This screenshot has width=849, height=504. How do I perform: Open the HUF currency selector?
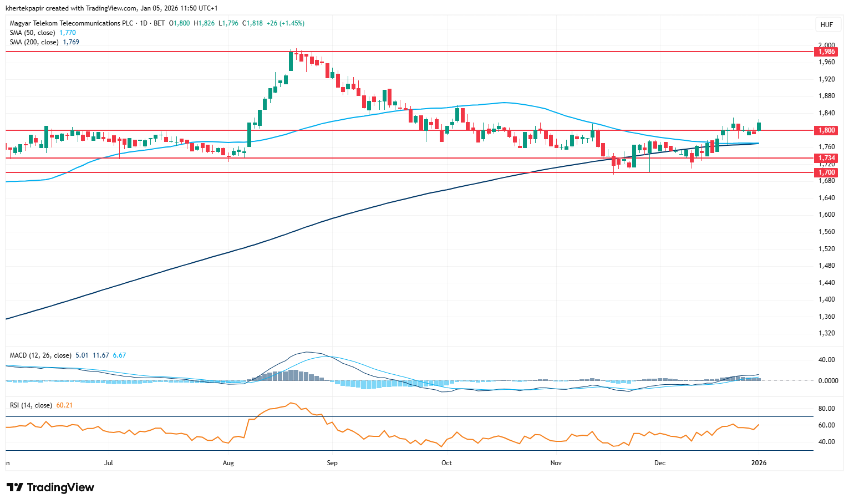[x=826, y=25]
